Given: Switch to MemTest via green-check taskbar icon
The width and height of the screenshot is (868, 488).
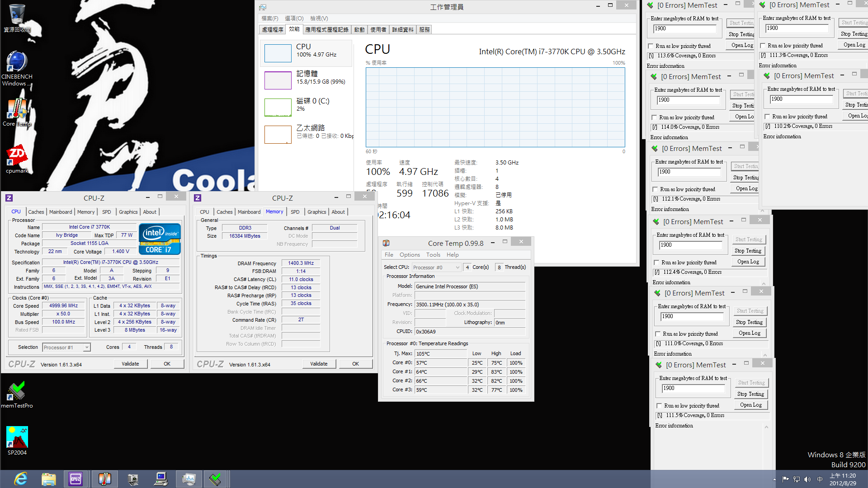Looking at the screenshot, I should pyautogui.click(x=216, y=479).
